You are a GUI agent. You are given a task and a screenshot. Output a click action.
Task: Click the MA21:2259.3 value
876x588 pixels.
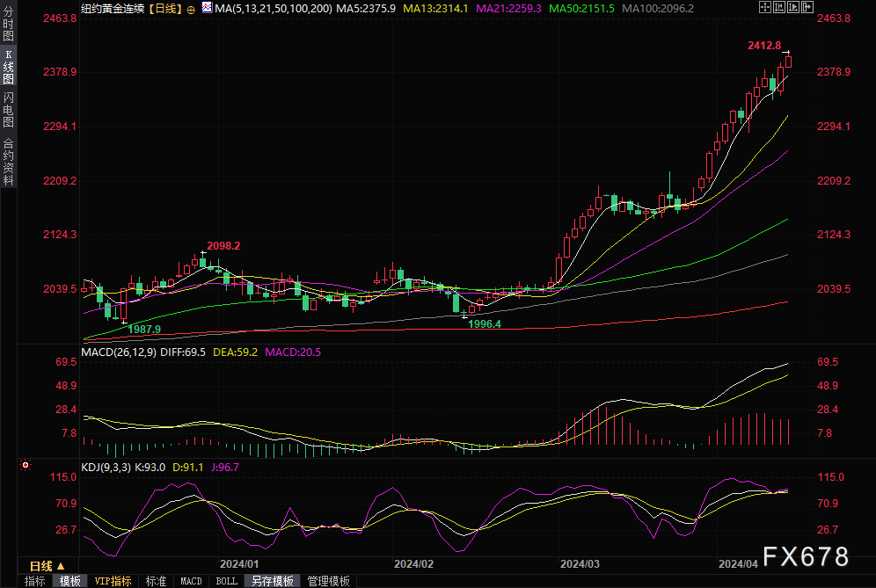[508, 9]
